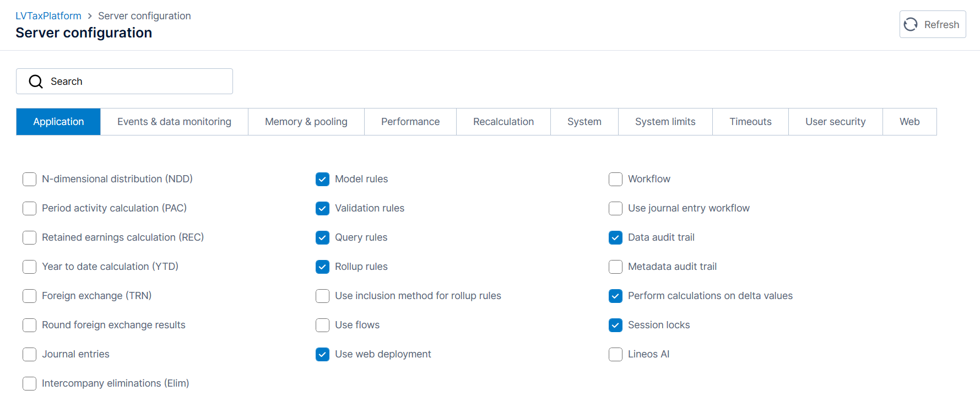The image size is (980, 396).
Task: Uncheck the Model rules checkbox
Action: tap(323, 179)
